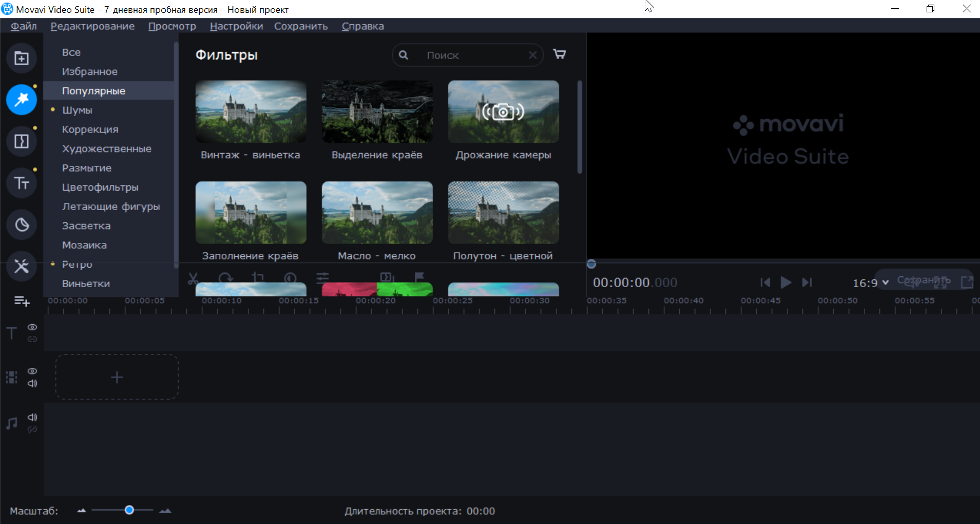The width and height of the screenshot is (980, 524).
Task: Open the Titles panel icon
Action: [22, 183]
